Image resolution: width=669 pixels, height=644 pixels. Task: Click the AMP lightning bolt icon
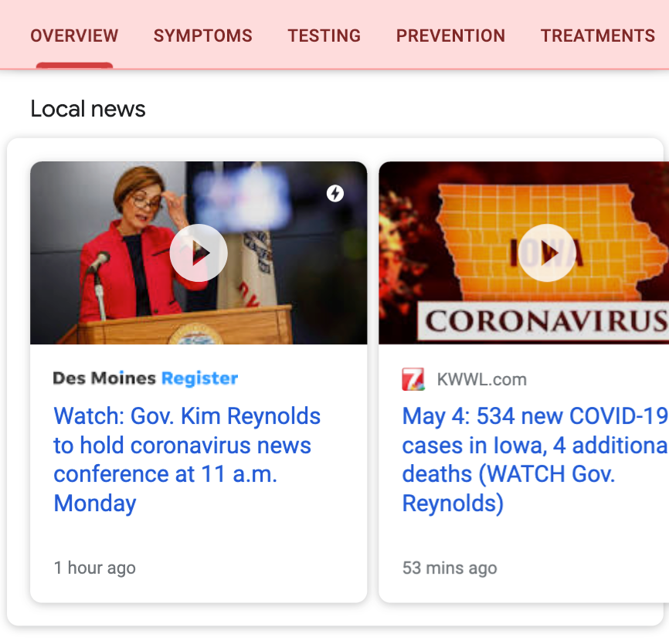point(335,193)
